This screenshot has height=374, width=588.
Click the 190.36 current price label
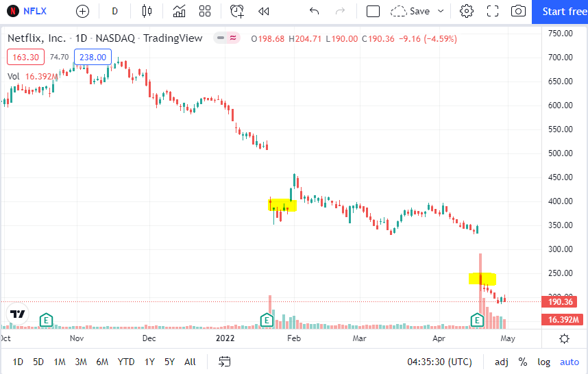[561, 301]
